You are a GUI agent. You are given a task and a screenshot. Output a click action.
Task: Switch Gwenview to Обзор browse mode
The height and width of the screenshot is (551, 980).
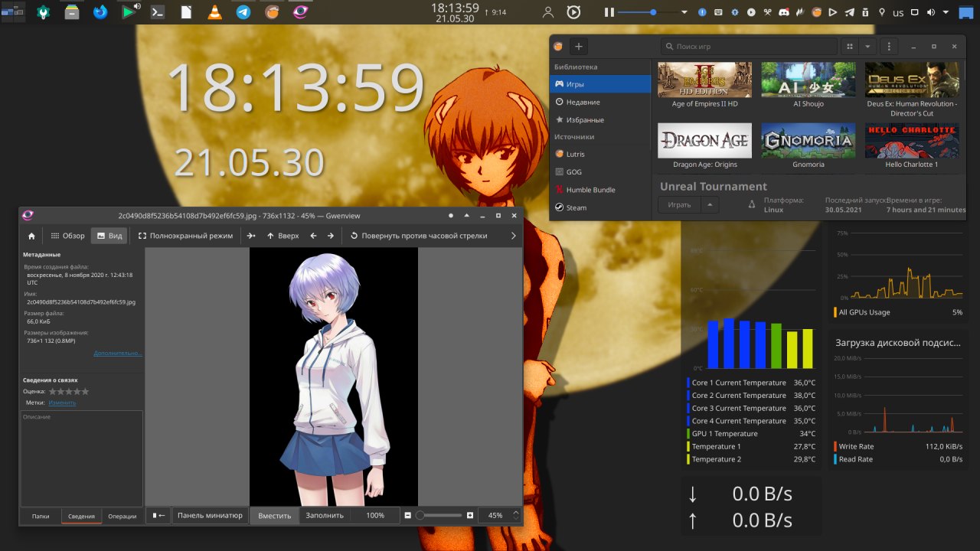68,236
